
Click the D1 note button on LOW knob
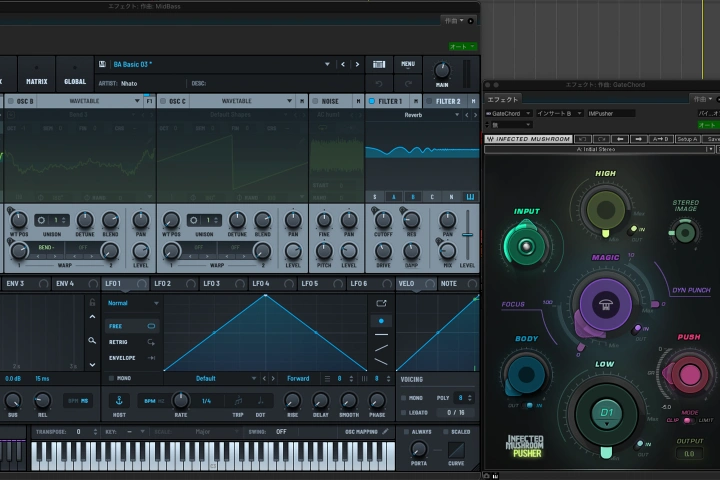(607, 413)
